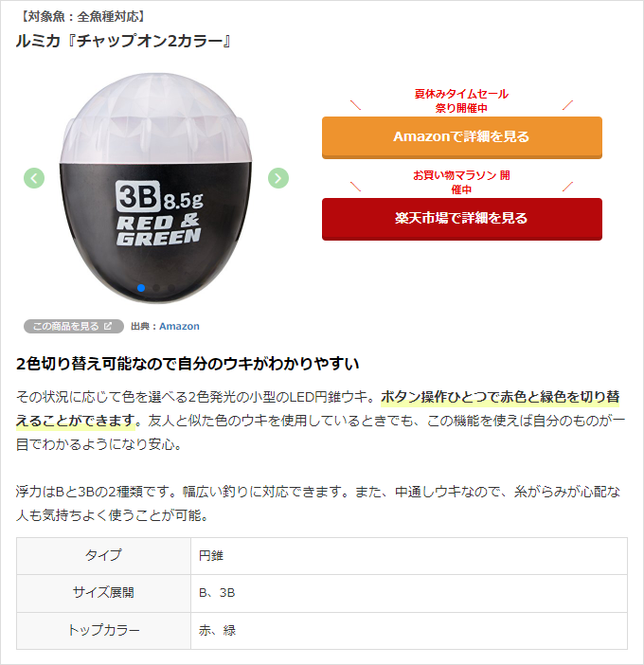Click the トップカラー table header cell
Image resolution: width=644 pixels, height=665 pixels.
[103, 630]
